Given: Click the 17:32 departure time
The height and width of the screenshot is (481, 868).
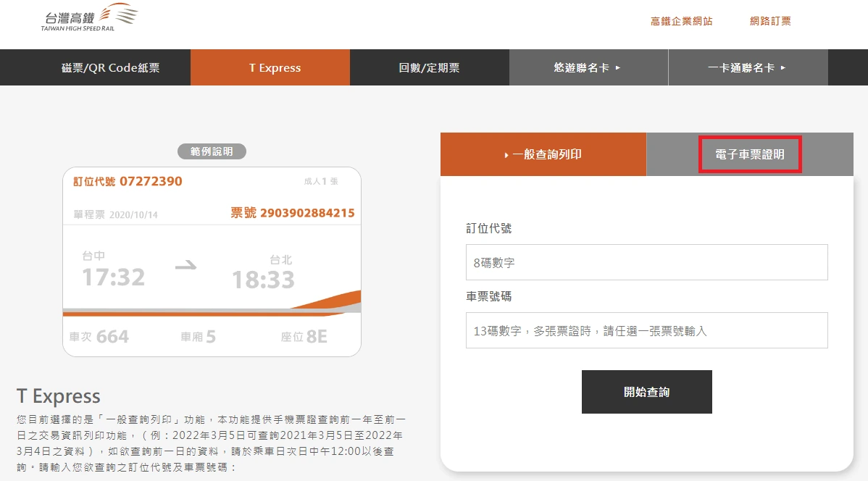Looking at the screenshot, I should pyautogui.click(x=114, y=277).
